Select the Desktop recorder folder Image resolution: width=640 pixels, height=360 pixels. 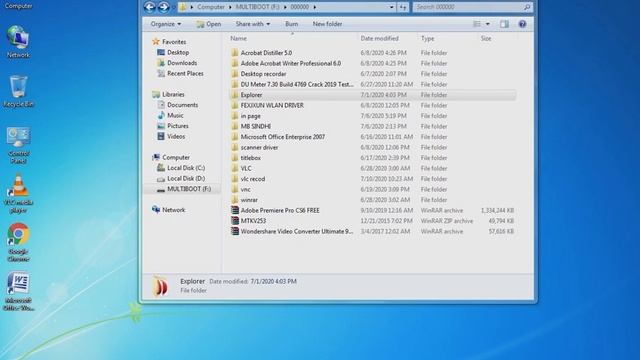(x=263, y=74)
